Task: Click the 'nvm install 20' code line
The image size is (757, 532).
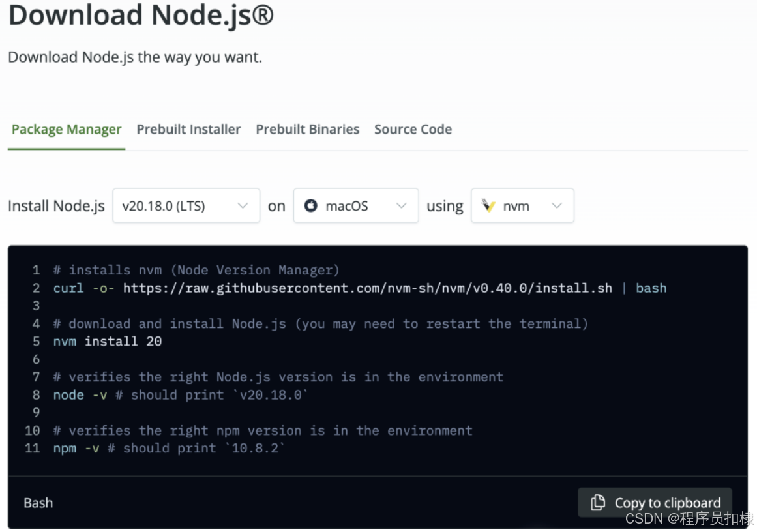Action: pyautogui.click(x=107, y=342)
